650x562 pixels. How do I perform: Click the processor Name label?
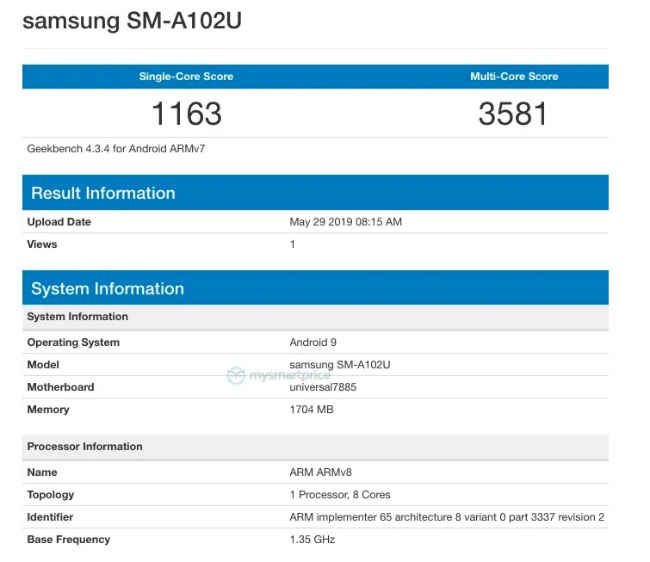pyautogui.click(x=42, y=472)
